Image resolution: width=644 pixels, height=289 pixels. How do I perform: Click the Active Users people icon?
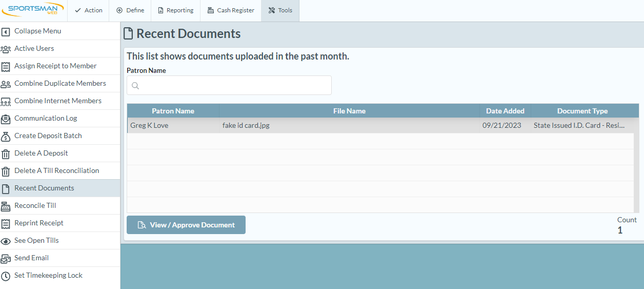tap(6, 49)
